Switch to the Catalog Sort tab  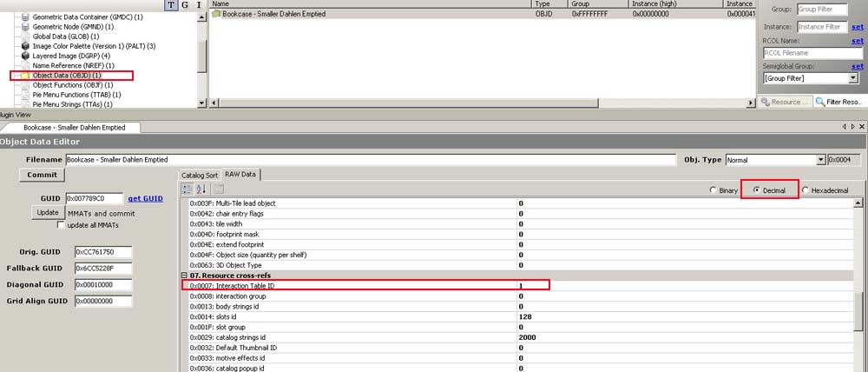click(200, 175)
